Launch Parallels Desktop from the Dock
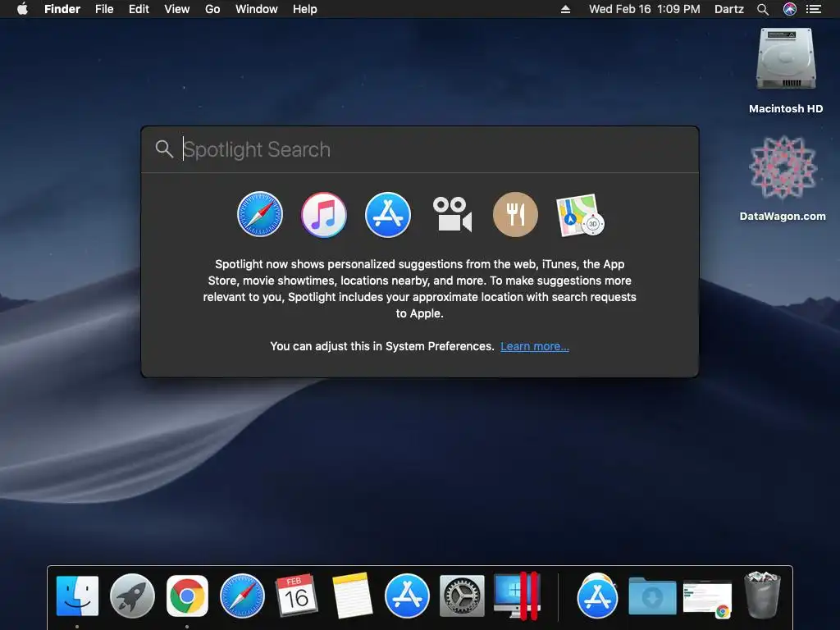The image size is (840, 630). (517, 596)
